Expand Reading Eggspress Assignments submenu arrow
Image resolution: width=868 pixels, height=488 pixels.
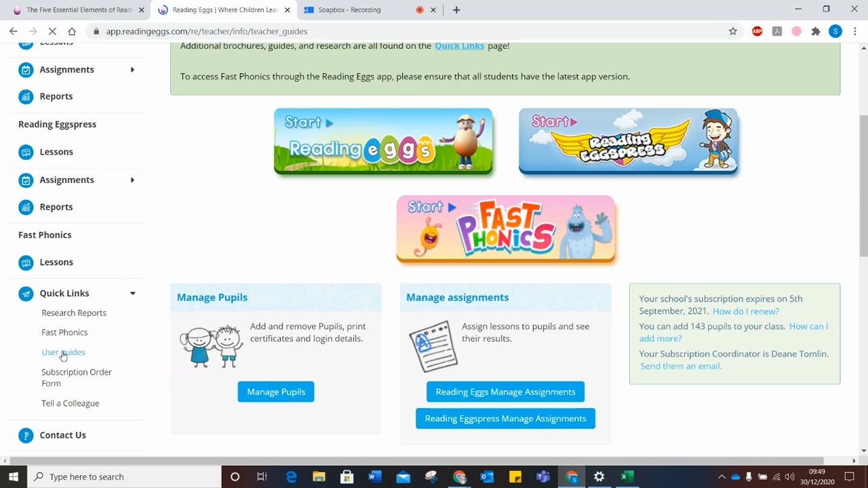132,180
